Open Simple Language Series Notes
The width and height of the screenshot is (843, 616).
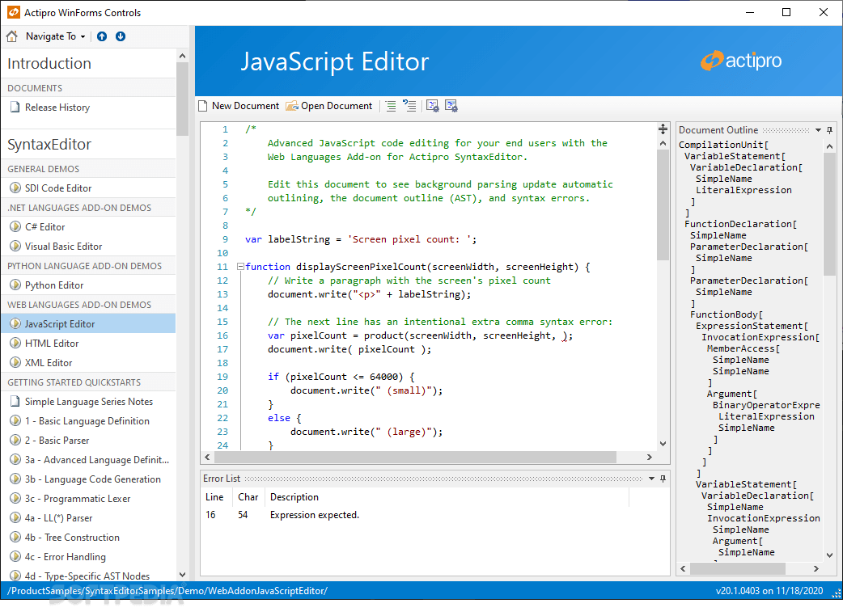click(89, 402)
